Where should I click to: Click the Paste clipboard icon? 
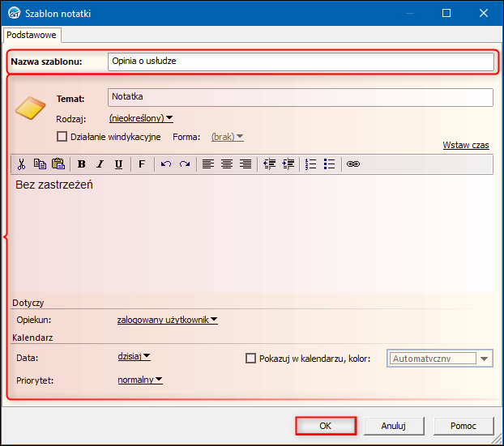coord(58,164)
